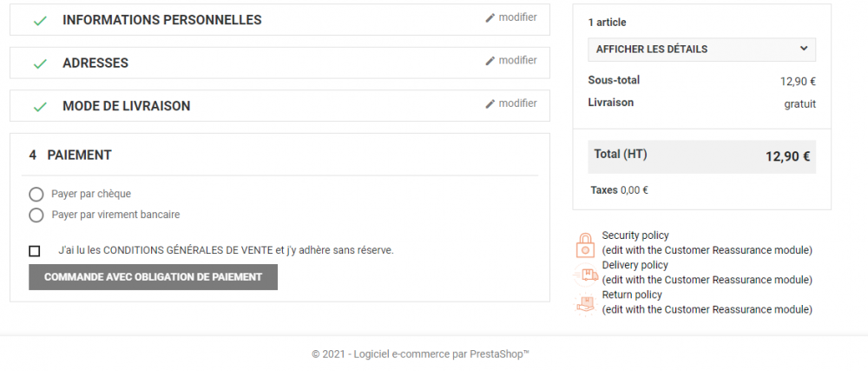Screen dimensions: 868x371
Task: Click the green checkmark next to Informations Personnelles
Action: pyautogui.click(x=40, y=21)
